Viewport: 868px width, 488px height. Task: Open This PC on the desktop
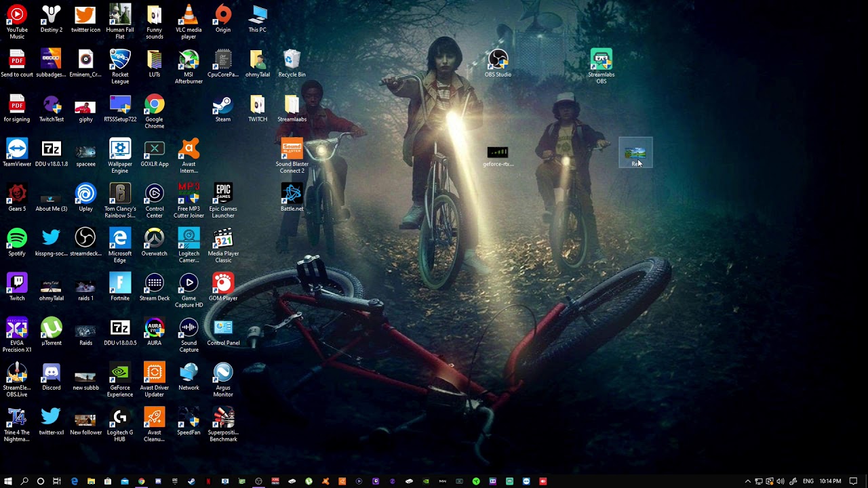(x=258, y=19)
